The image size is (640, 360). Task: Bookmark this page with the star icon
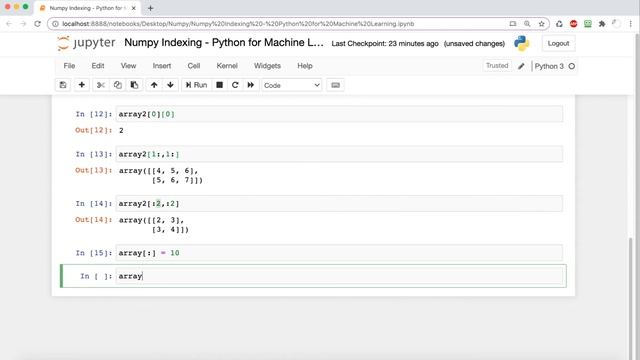coord(542,24)
